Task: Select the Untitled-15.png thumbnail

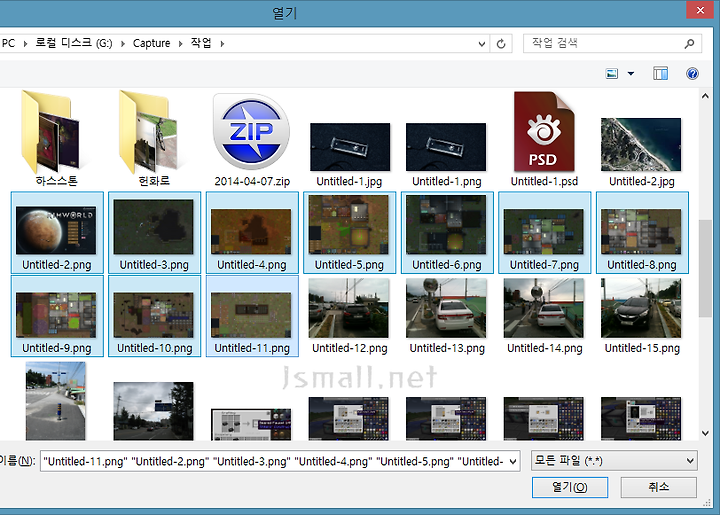Action: click(641, 308)
